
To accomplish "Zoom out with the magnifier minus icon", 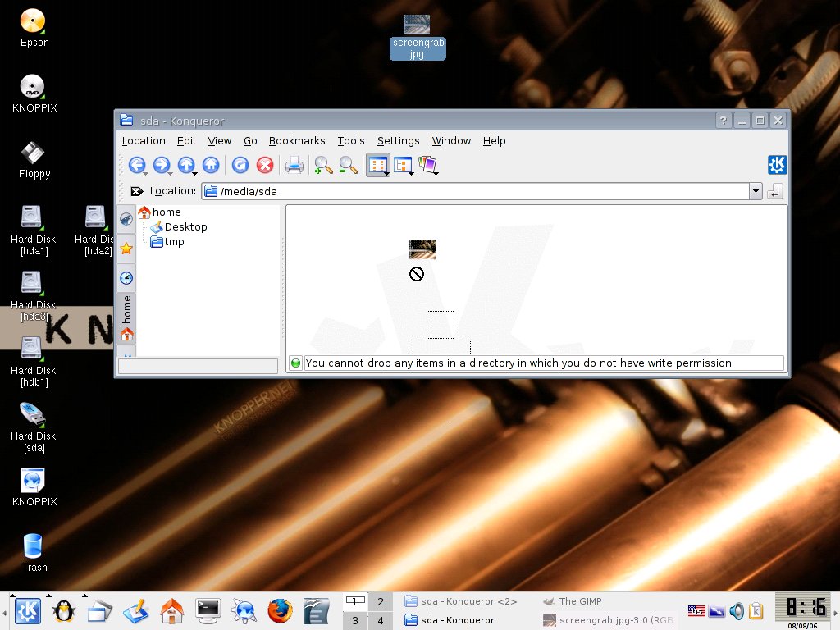I will point(348,165).
